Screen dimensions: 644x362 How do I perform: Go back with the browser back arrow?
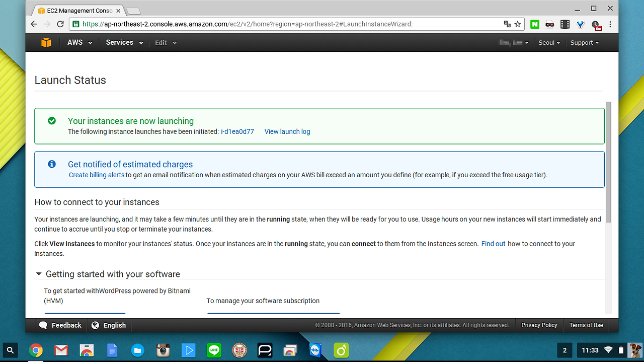tap(34, 24)
